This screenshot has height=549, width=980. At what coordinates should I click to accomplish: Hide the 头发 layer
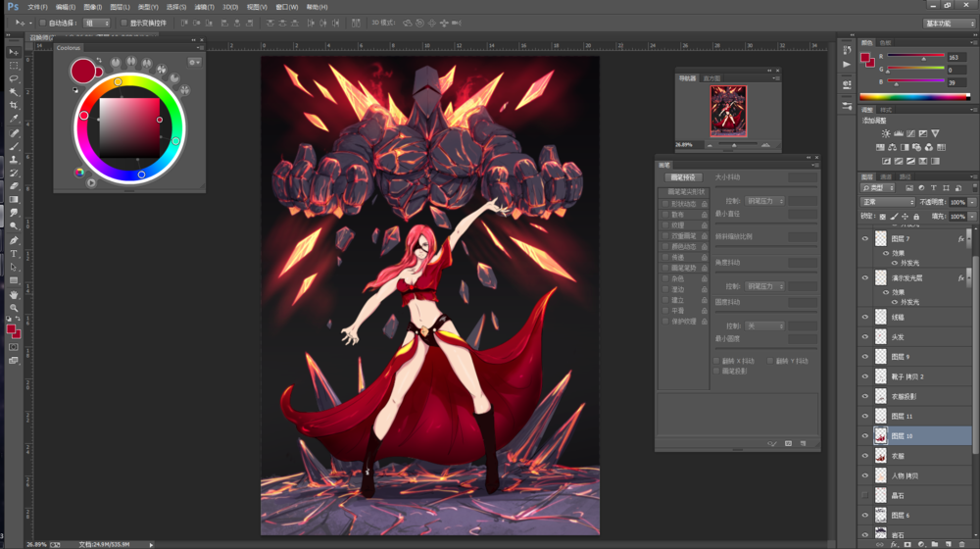click(864, 337)
